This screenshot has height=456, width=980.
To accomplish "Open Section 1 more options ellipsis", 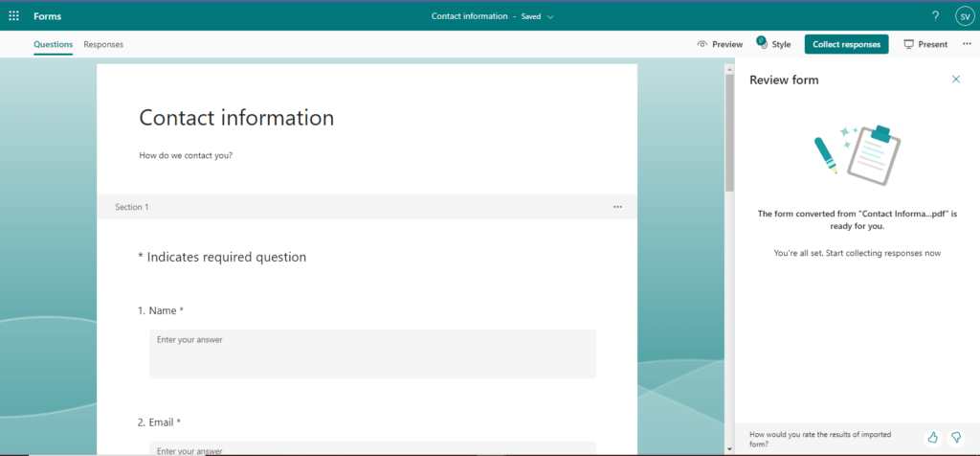I will (x=617, y=207).
